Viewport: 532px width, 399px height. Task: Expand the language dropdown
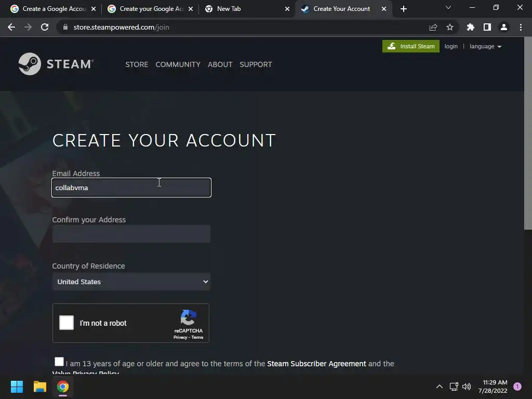485,46
